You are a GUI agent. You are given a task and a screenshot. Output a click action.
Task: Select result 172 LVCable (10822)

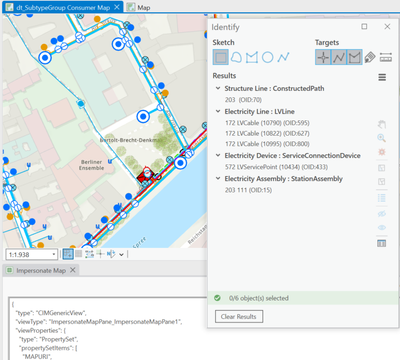267,133
